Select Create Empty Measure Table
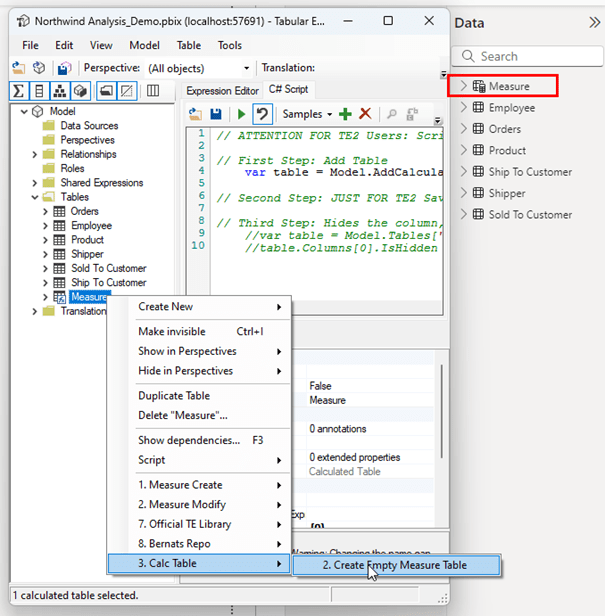The width and height of the screenshot is (605, 616). click(x=394, y=565)
